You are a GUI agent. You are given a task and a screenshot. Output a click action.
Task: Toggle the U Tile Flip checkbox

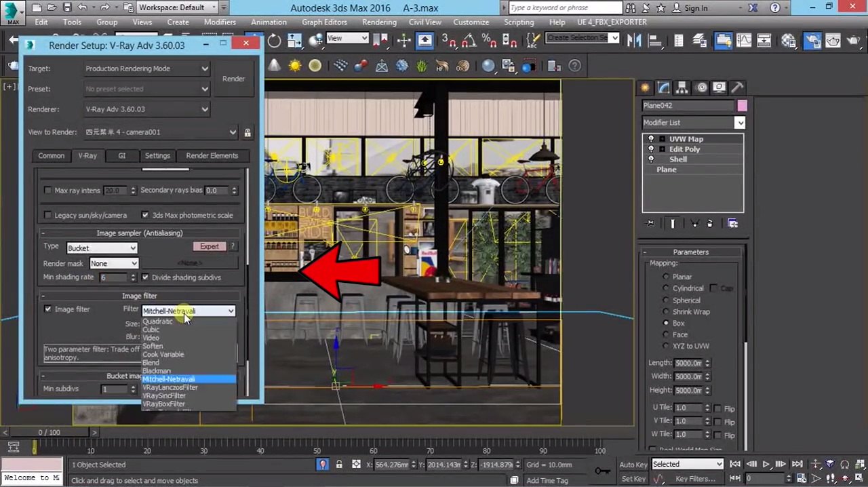[x=717, y=408]
